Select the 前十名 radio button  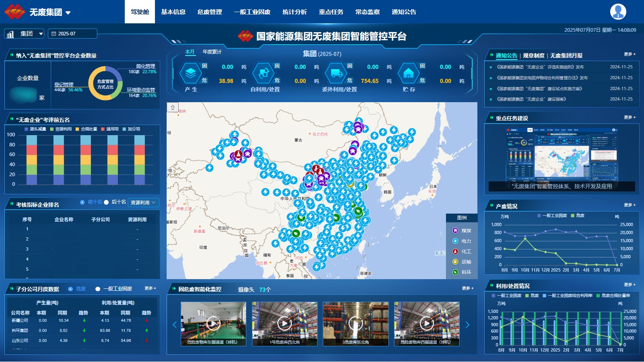pos(83,202)
